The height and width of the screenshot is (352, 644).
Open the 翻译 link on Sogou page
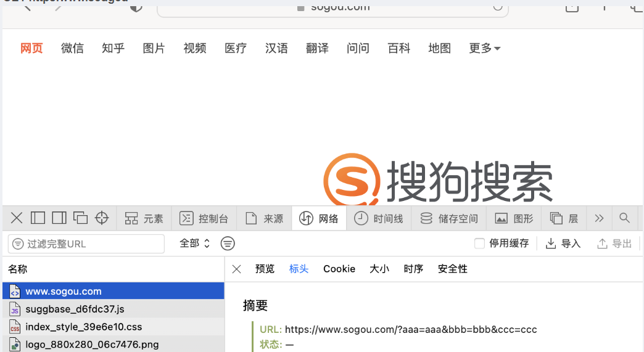coord(317,48)
